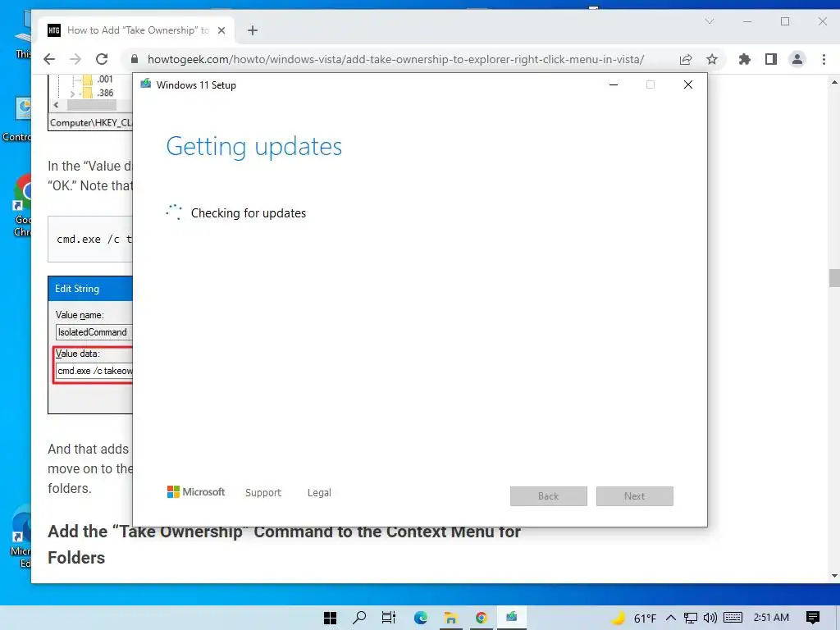840x630 pixels.
Task: Share this page via Chrome share icon
Action: click(x=686, y=59)
